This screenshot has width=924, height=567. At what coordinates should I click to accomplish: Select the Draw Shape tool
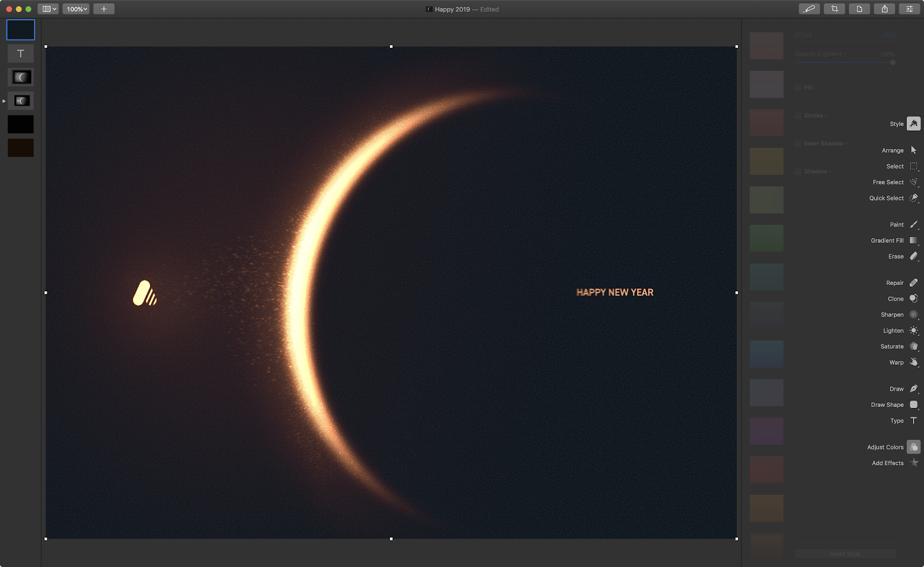pyautogui.click(x=914, y=405)
